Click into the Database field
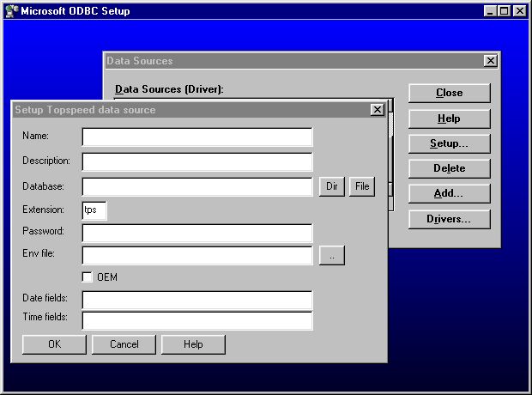 click(197, 187)
